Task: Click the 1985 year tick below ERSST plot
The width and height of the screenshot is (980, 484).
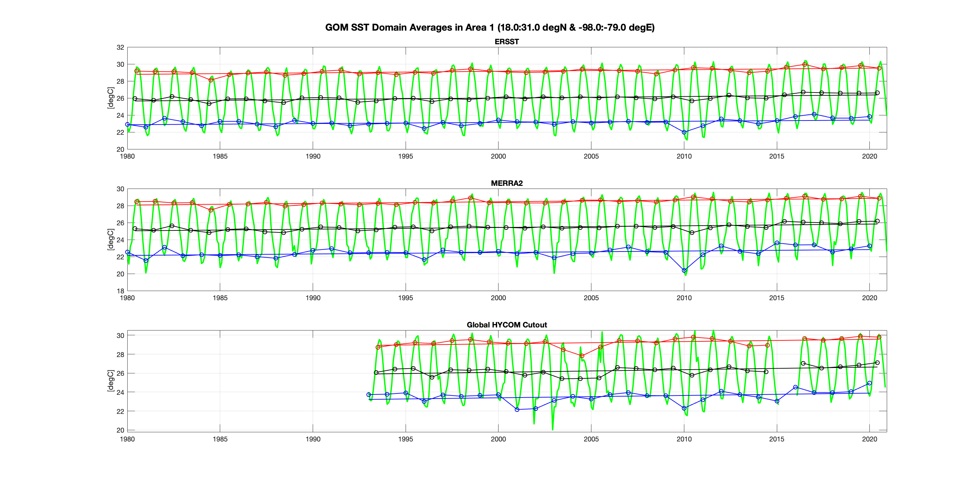Action: [x=220, y=156]
